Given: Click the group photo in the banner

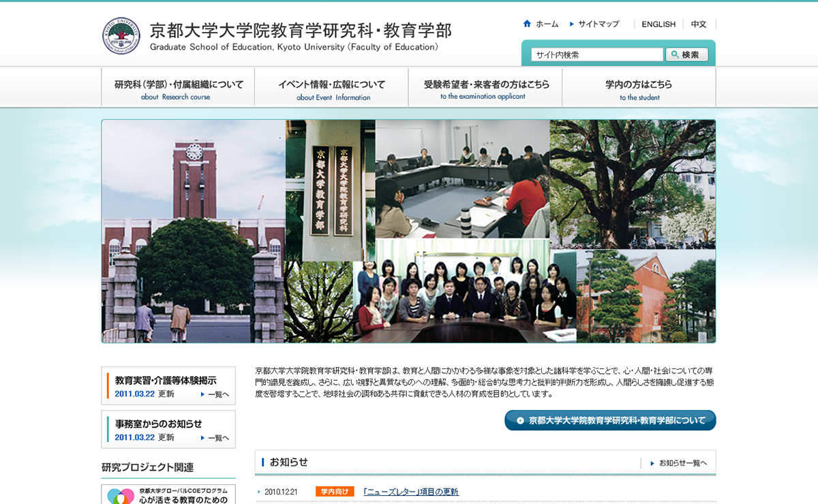Looking at the screenshot, I should [465, 291].
